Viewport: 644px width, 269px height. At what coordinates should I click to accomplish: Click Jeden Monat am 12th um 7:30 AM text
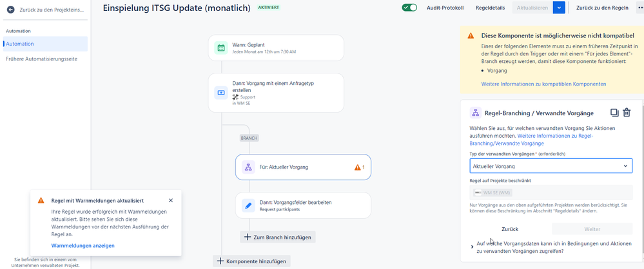[264, 52]
